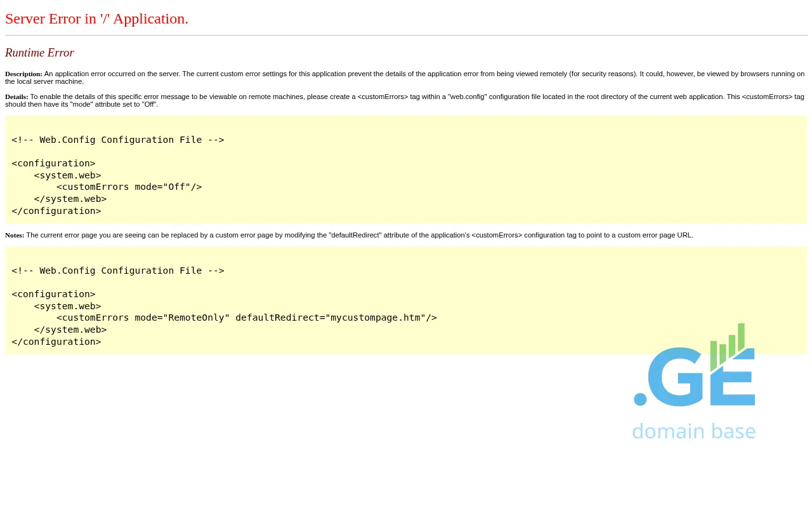Click the </system.web> closing tag in second block
Screen dimensions: 812x508
[x=70, y=330]
